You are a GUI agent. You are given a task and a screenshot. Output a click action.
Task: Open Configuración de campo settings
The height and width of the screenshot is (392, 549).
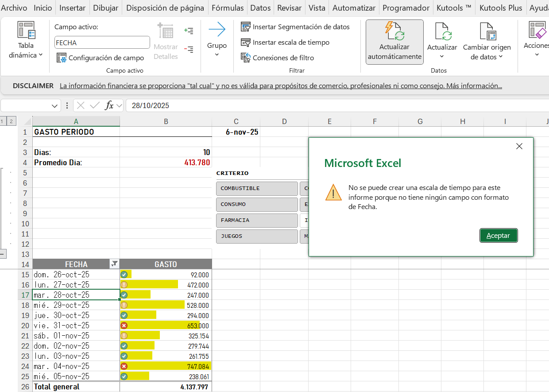coord(101,58)
